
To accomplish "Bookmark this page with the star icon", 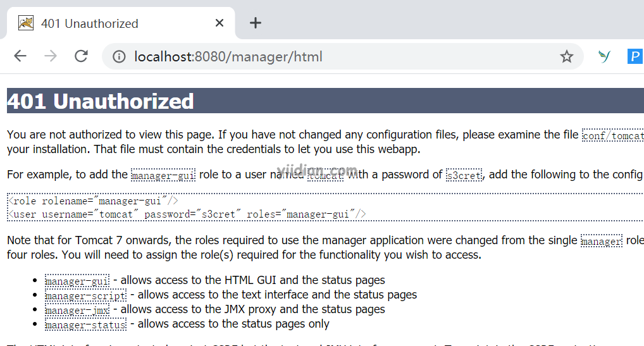I will pyautogui.click(x=567, y=56).
